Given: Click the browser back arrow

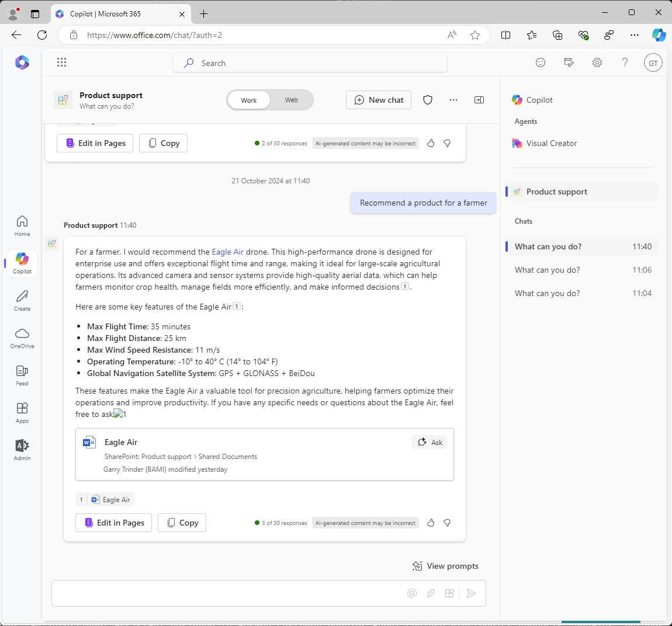Looking at the screenshot, I should point(16,35).
